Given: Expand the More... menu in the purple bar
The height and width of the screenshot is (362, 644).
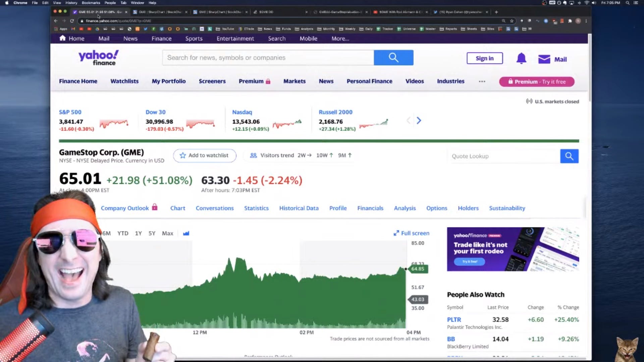Looking at the screenshot, I should click(x=340, y=39).
